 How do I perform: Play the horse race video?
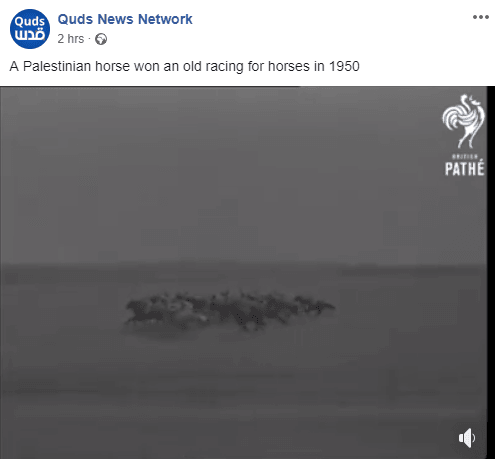pos(243,273)
